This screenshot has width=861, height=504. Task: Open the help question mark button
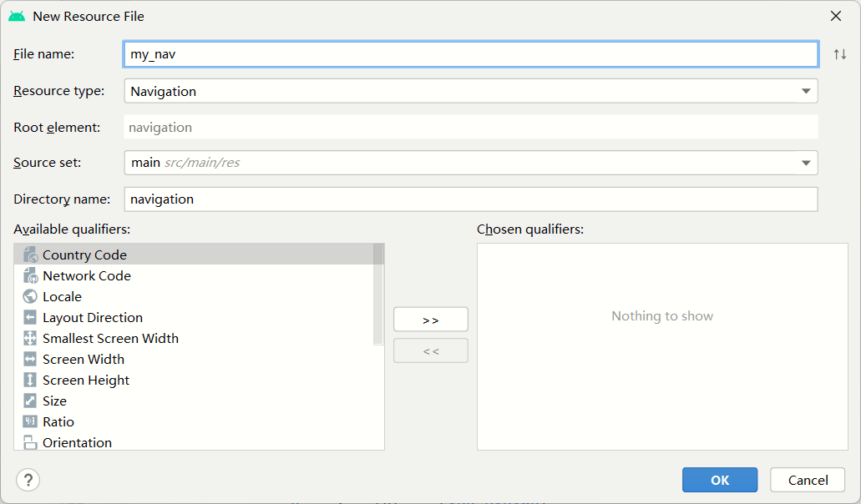[28, 480]
